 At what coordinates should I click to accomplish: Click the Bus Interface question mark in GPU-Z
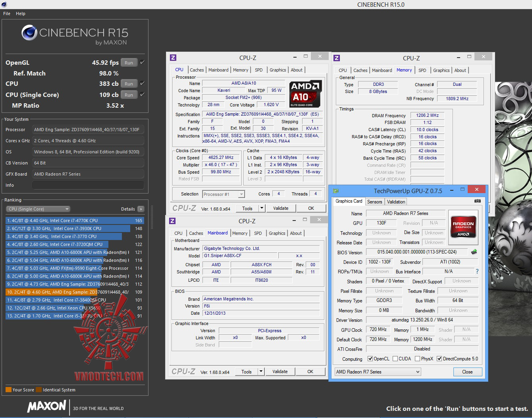click(477, 271)
